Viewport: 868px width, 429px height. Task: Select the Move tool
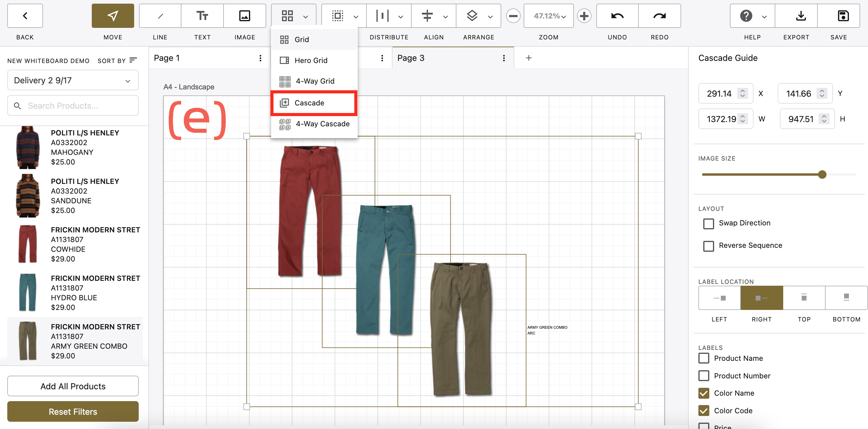pos(113,15)
